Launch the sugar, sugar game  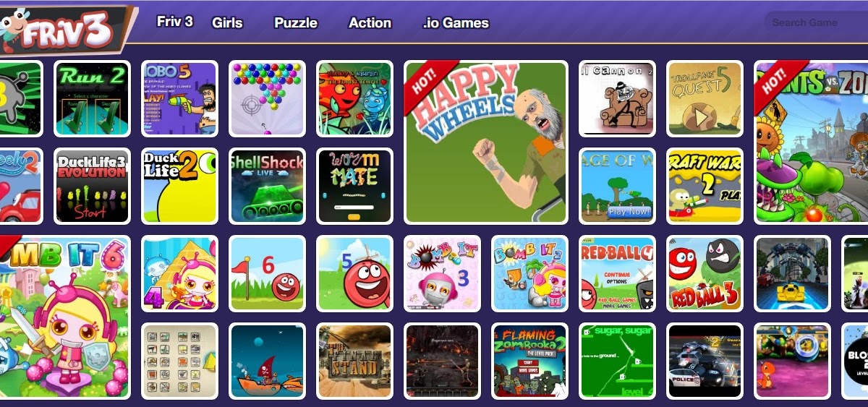(x=617, y=361)
